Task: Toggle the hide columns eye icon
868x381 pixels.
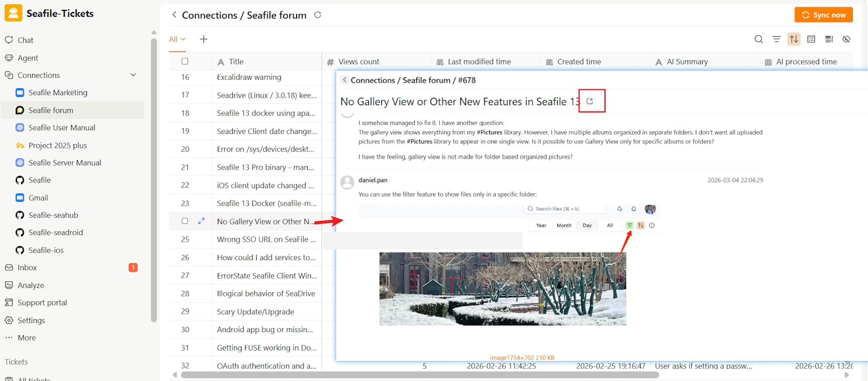Action: pos(846,39)
